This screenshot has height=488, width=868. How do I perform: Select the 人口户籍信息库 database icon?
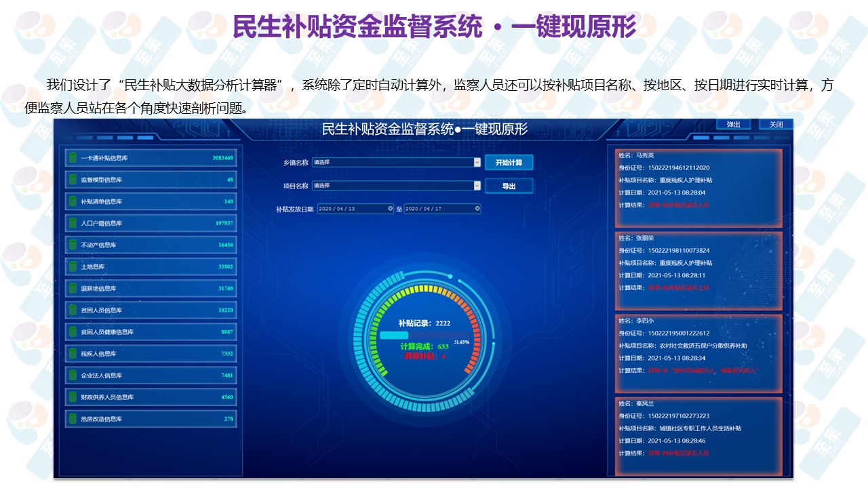click(73, 223)
